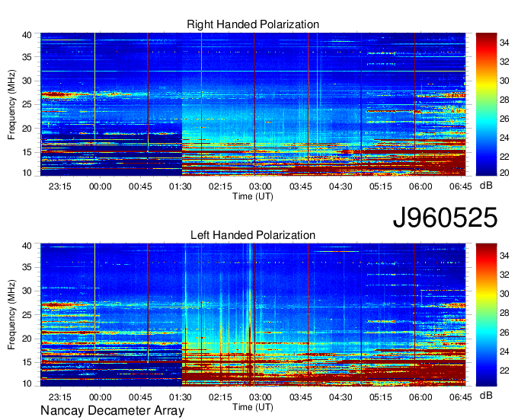518x420 pixels.
Task: Click the "10" frequency tick of the Right Handed plot
Action: click(27, 173)
